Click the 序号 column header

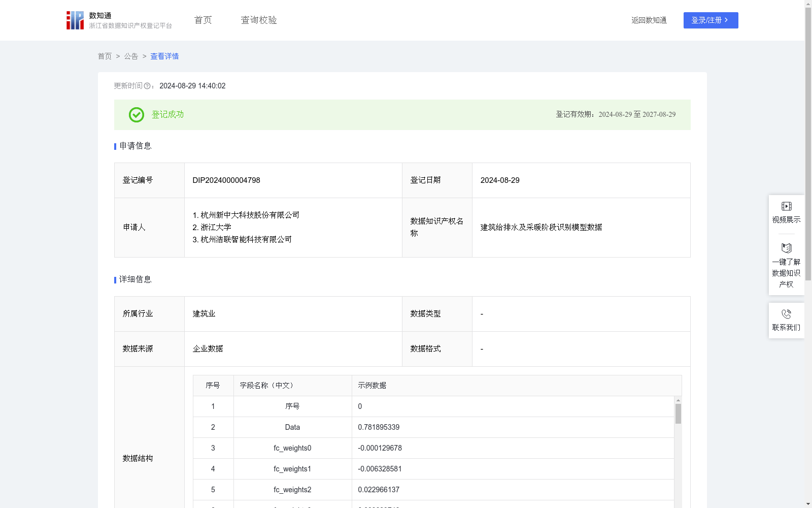tap(213, 386)
